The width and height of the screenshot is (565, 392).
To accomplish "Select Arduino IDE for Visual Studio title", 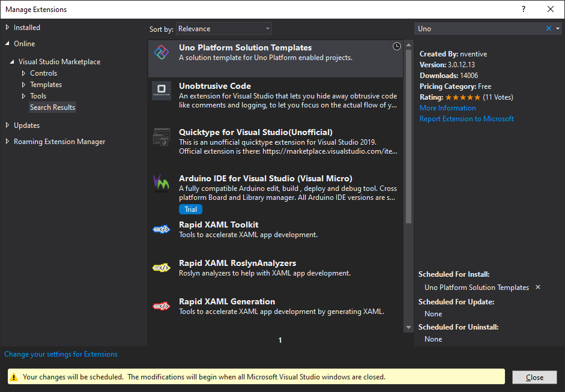I will click(x=265, y=178).
